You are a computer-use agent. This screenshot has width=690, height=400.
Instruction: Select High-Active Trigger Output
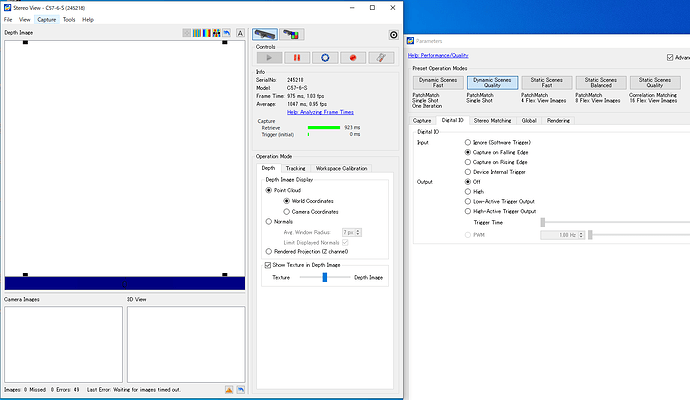(x=468, y=211)
